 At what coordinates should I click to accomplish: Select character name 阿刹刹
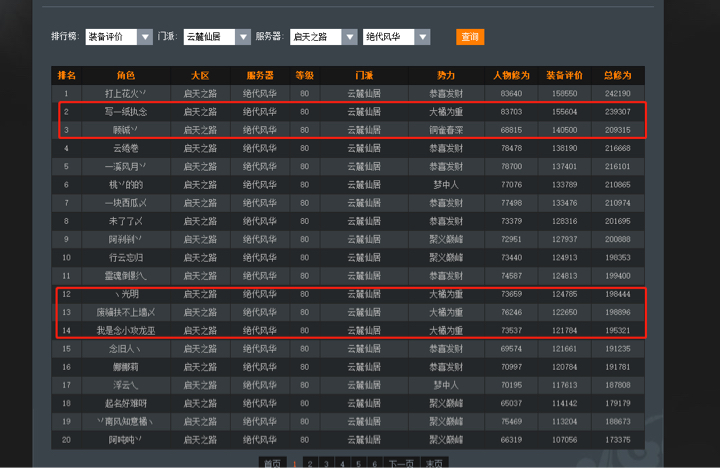click(125, 239)
